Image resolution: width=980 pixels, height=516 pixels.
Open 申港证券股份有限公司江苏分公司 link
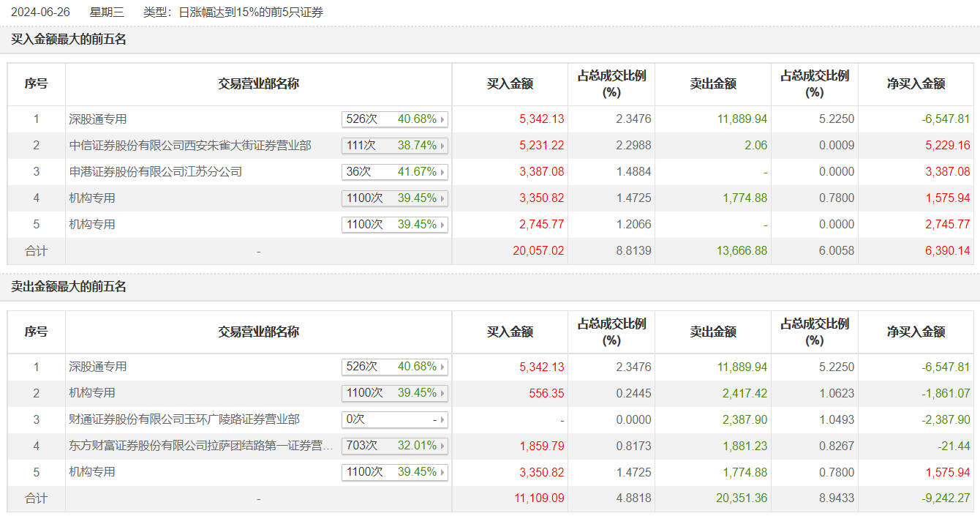tap(156, 172)
